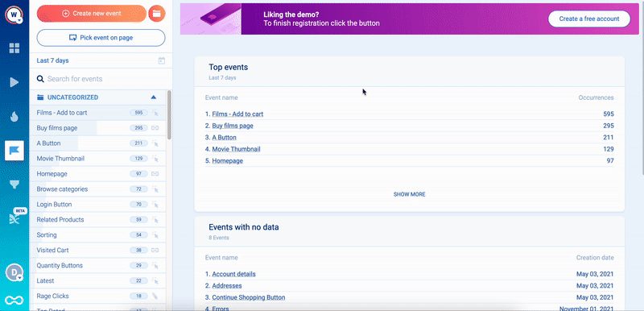The height and width of the screenshot is (311, 644).
Task: Open A Button link in Top events
Action: (x=225, y=138)
